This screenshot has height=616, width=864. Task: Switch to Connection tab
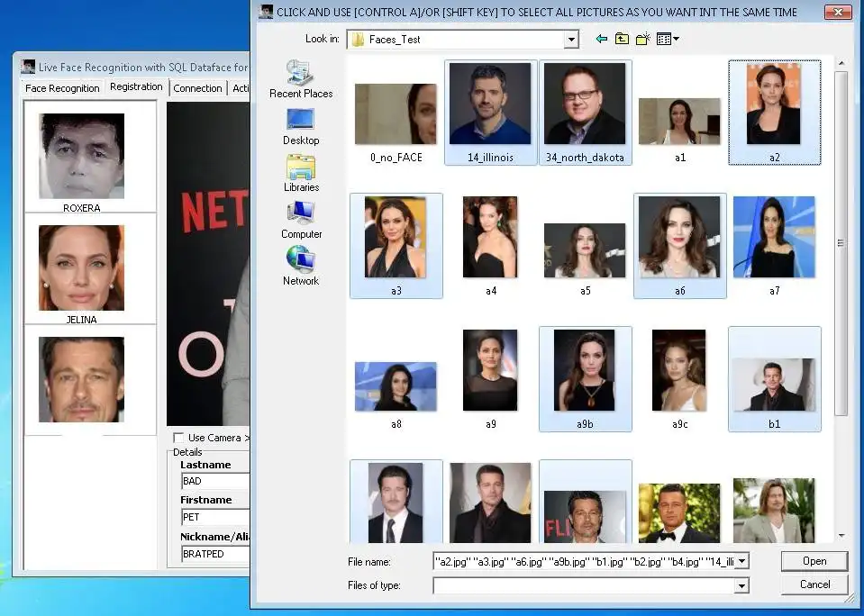tap(197, 88)
